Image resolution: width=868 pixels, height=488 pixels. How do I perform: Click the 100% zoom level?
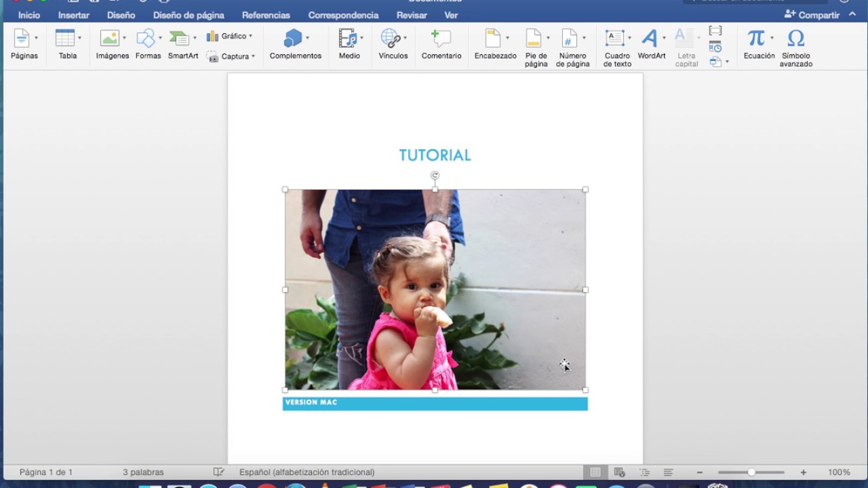click(x=839, y=472)
